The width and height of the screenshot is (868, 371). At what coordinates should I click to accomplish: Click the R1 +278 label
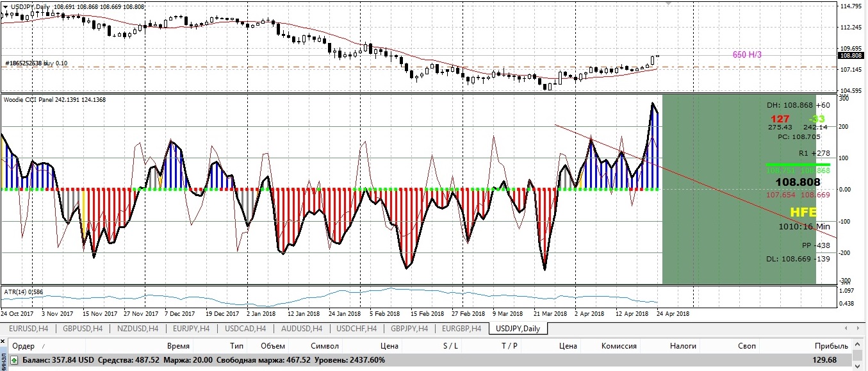(814, 154)
